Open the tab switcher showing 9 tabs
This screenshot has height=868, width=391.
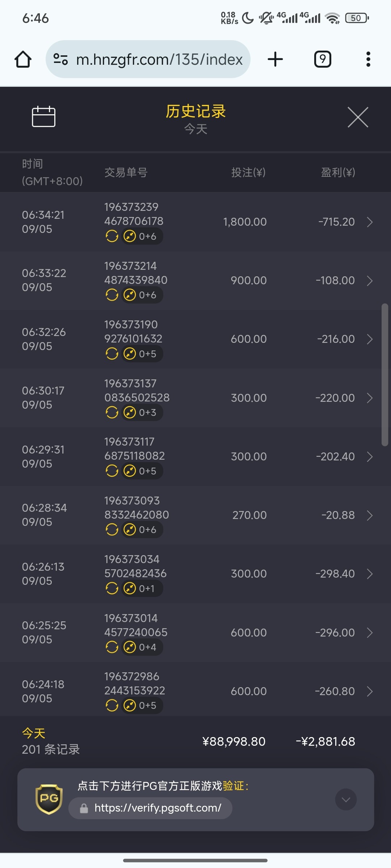coord(322,59)
